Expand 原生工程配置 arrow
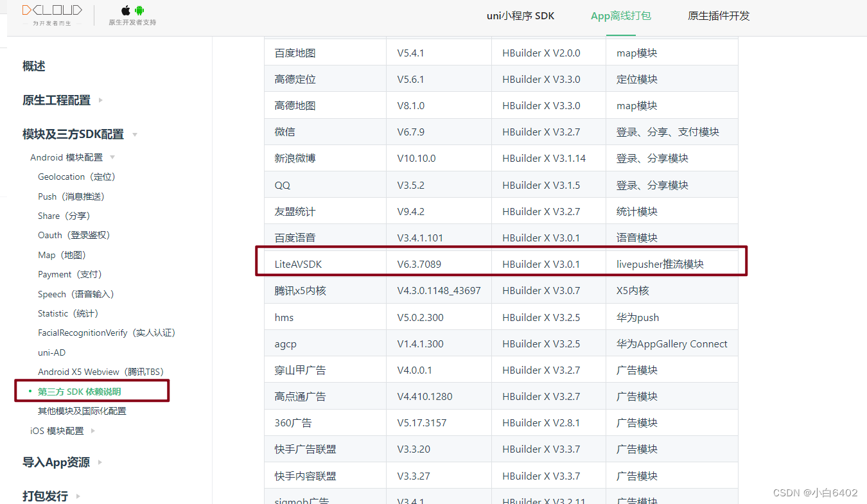This screenshot has width=867, height=504. pyautogui.click(x=100, y=100)
